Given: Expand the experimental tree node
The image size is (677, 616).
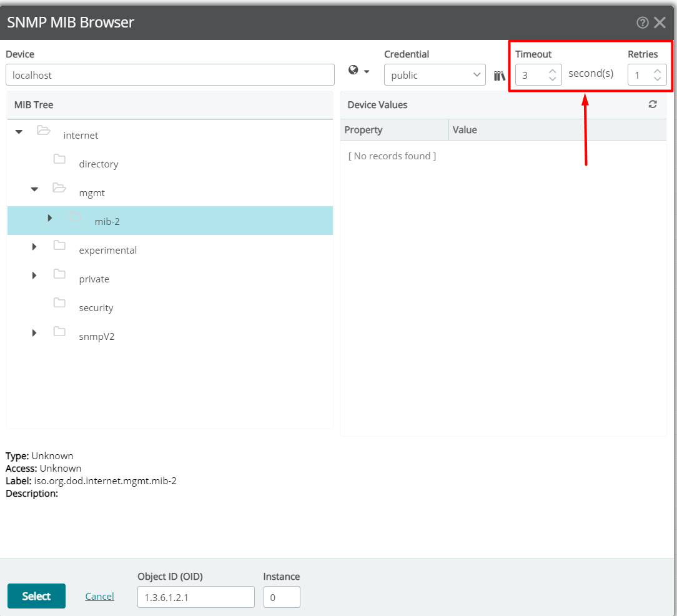Looking at the screenshot, I should tap(34, 246).
